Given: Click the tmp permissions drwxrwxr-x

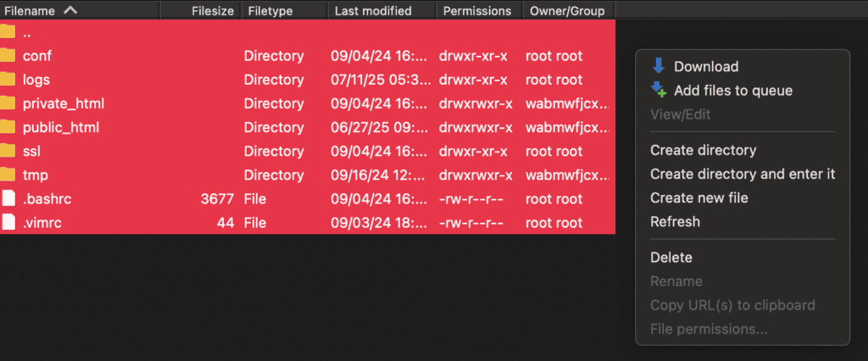Looking at the screenshot, I should (x=476, y=175).
